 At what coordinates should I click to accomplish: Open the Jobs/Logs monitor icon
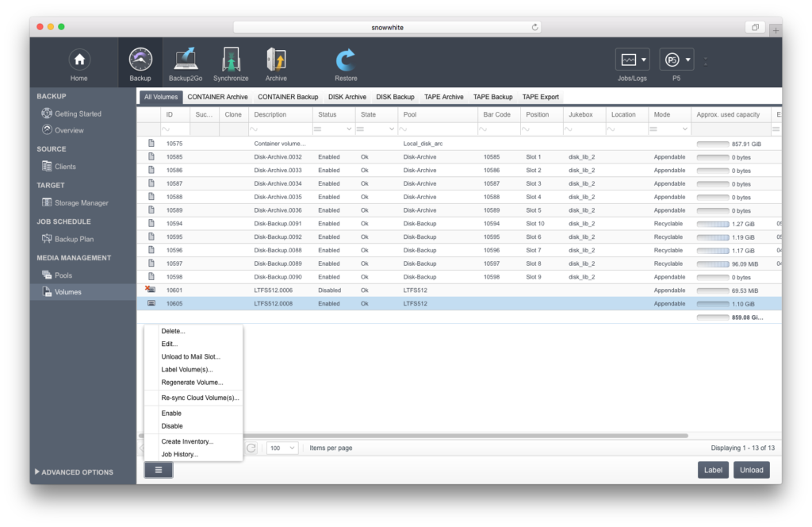[x=628, y=60]
